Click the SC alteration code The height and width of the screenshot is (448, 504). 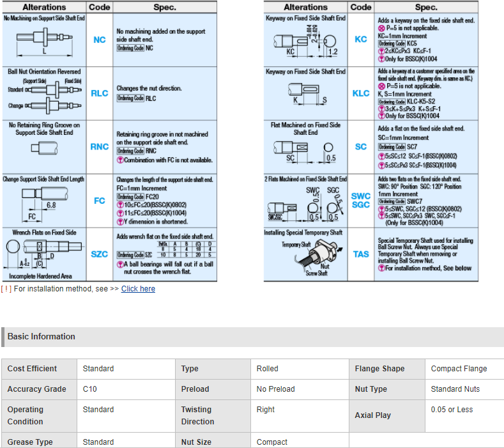tap(361, 146)
